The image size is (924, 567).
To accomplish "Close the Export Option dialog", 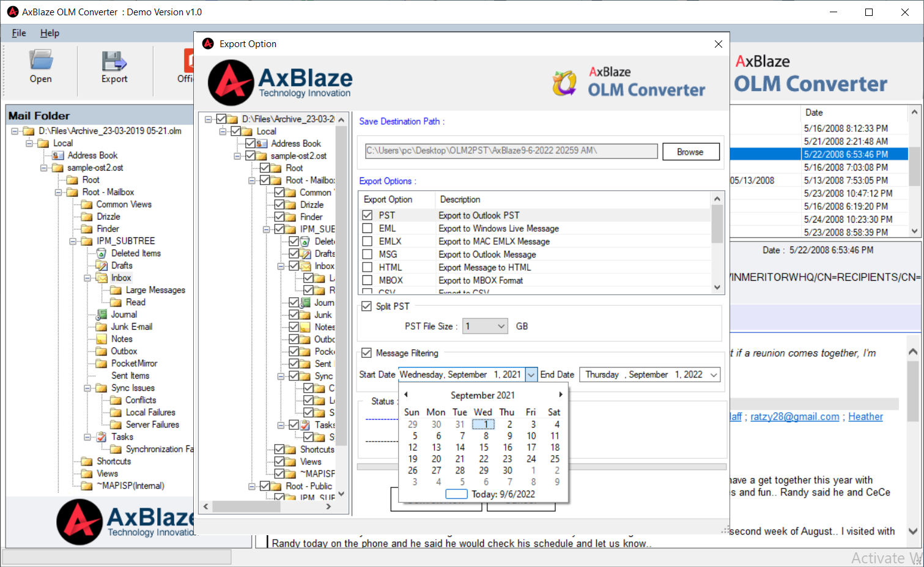I will pyautogui.click(x=719, y=44).
